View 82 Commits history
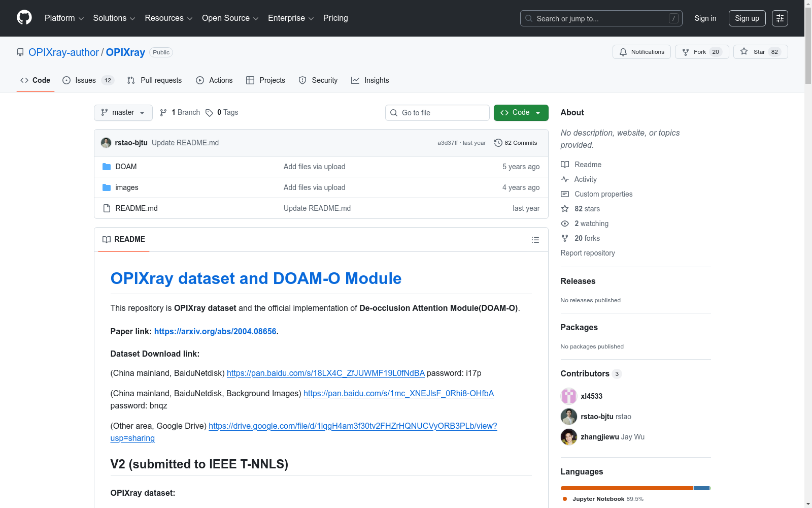 click(516, 143)
